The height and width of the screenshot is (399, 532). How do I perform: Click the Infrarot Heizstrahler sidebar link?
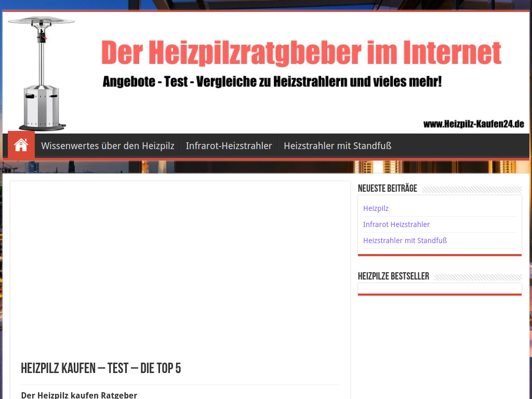(x=396, y=224)
